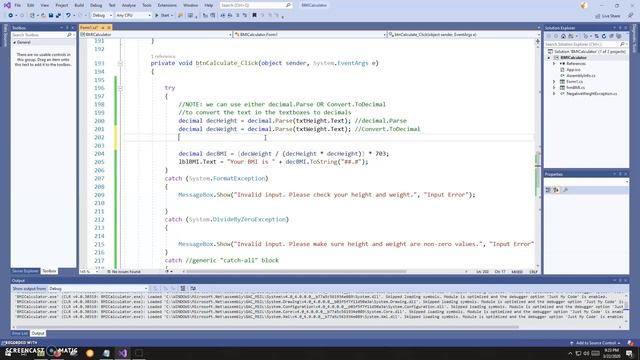The width and height of the screenshot is (640, 360).
Task: Toggle auto-hide pin on Output panel
Action: tap(620, 280)
